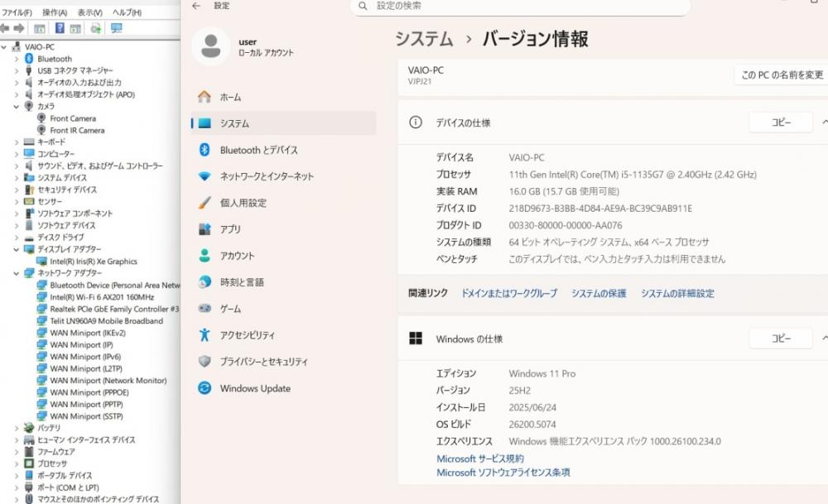Select Telit LN960A9 Mobile Broadband adapter
This screenshot has height=504, width=828.
click(107, 321)
